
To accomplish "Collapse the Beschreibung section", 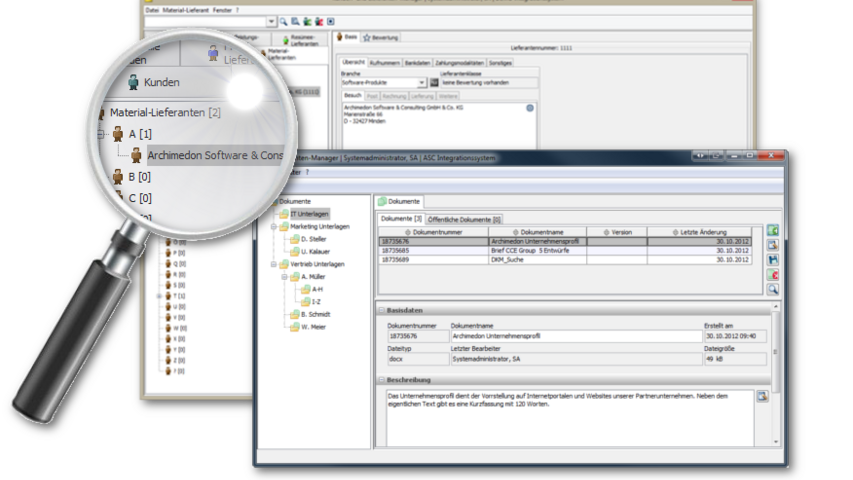I will coord(381,380).
